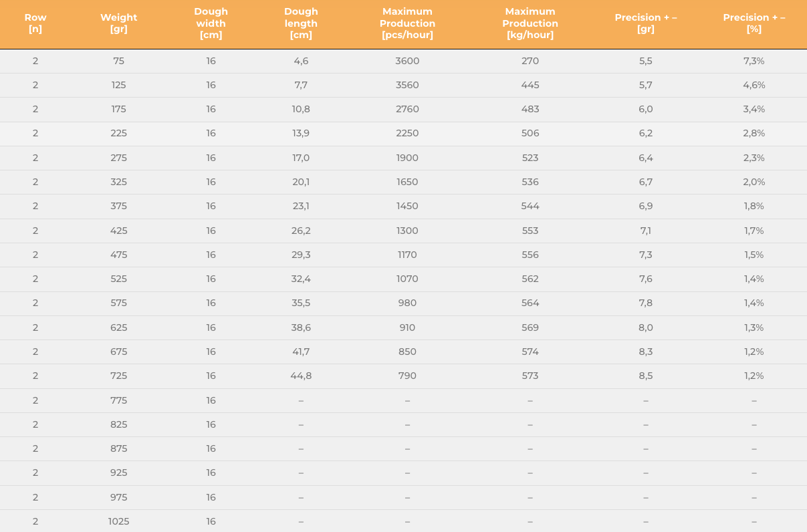Click the weight cell showing 875
Viewport: 807px width, 532px height.
click(x=118, y=448)
